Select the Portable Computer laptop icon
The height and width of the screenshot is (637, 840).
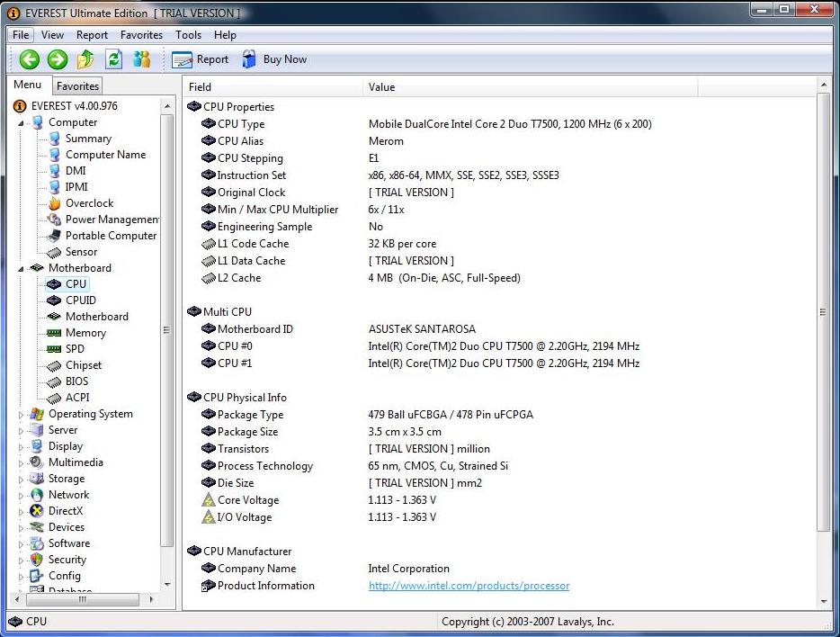(54, 236)
